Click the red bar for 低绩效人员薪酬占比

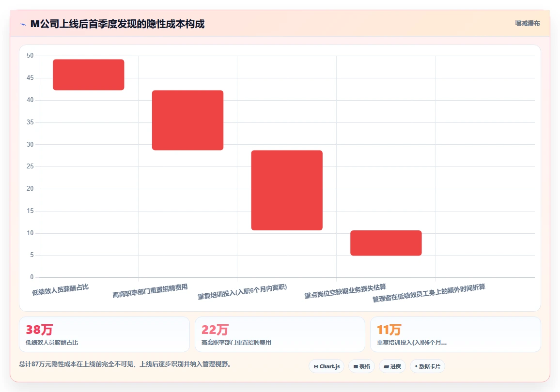click(x=89, y=75)
